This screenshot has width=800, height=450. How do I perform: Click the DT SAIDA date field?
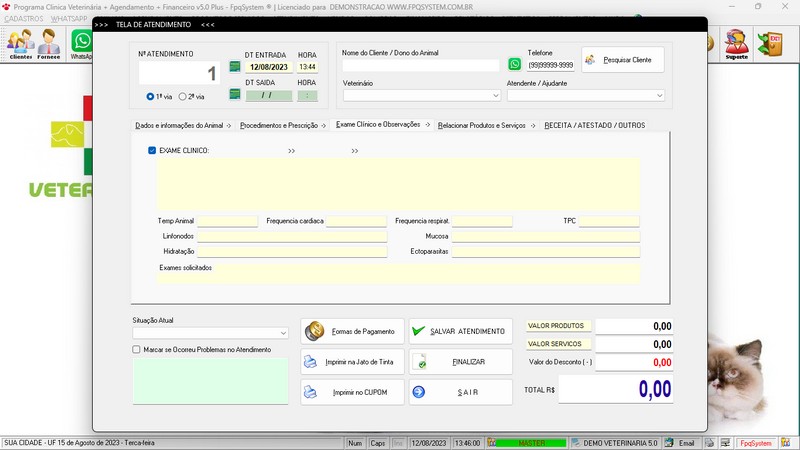click(269, 95)
